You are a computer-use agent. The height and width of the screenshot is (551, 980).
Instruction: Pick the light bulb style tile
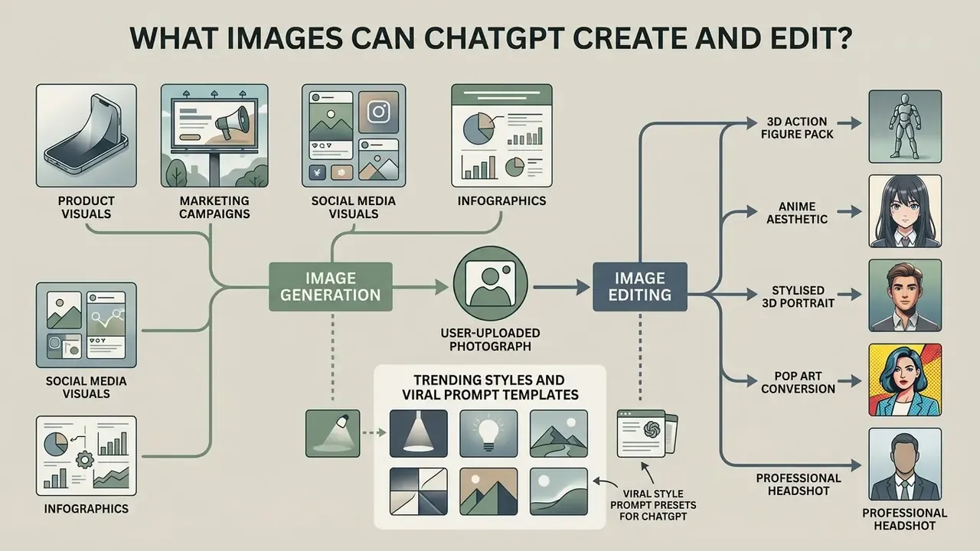(488, 433)
